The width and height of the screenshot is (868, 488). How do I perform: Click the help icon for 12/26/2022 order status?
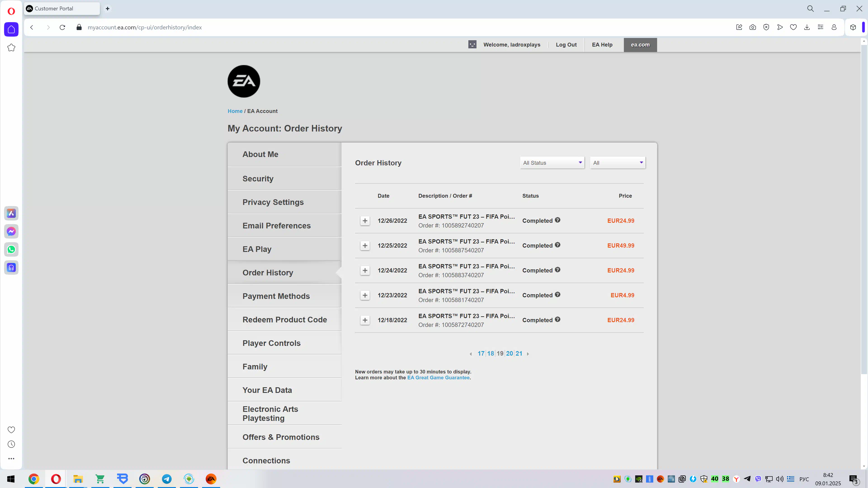pos(558,220)
